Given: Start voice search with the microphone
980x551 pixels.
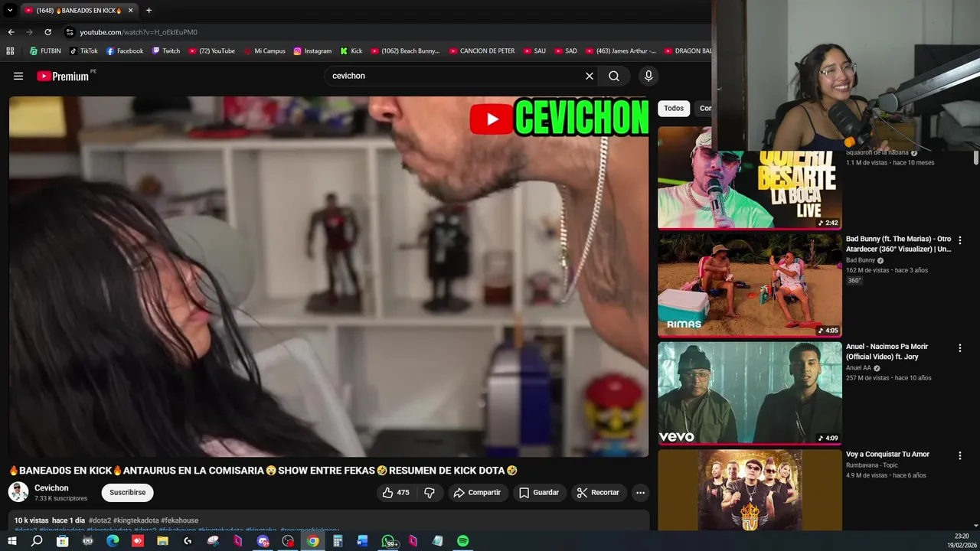Looking at the screenshot, I should 648,76.
